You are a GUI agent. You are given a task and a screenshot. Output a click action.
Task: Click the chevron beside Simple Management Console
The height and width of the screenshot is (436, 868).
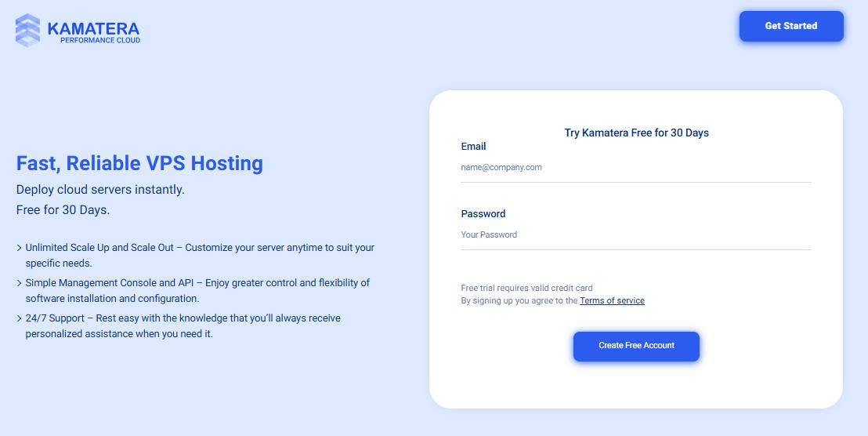click(x=20, y=283)
